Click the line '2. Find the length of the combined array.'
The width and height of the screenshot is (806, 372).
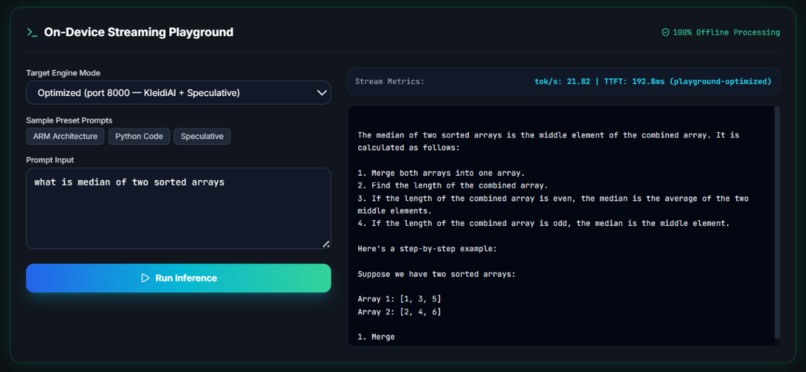pyautogui.click(x=453, y=185)
